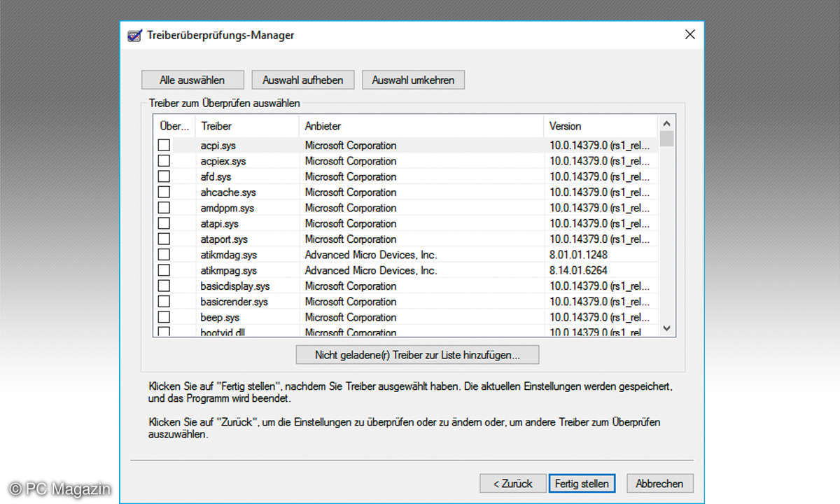Sort list by Anbieter column header
Screen dimensions: 840x504
click(421, 126)
